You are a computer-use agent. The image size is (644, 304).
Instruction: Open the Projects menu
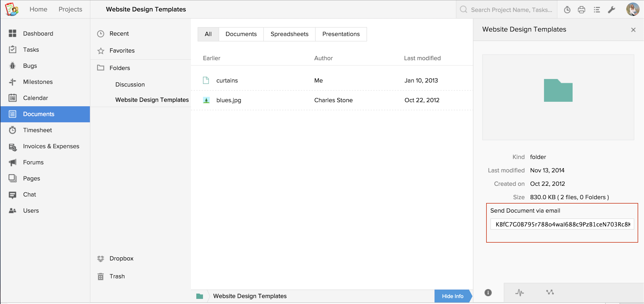pyautogui.click(x=70, y=9)
